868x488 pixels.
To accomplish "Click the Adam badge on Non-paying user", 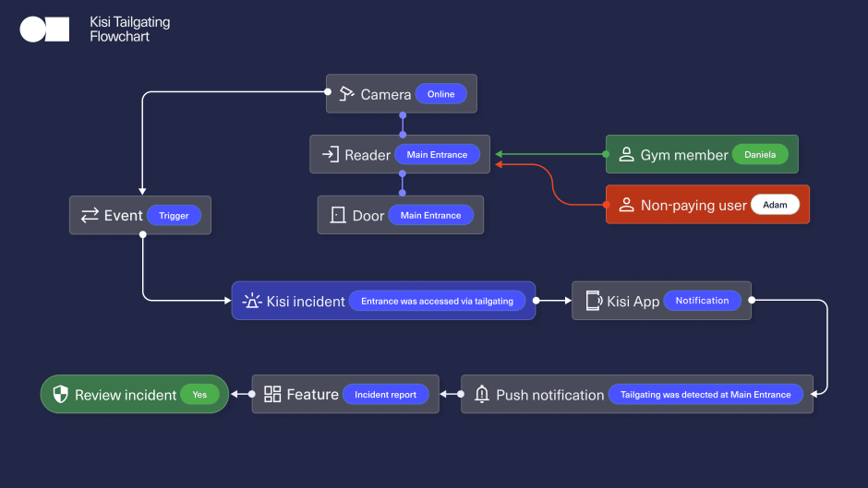I will click(775, 205).
